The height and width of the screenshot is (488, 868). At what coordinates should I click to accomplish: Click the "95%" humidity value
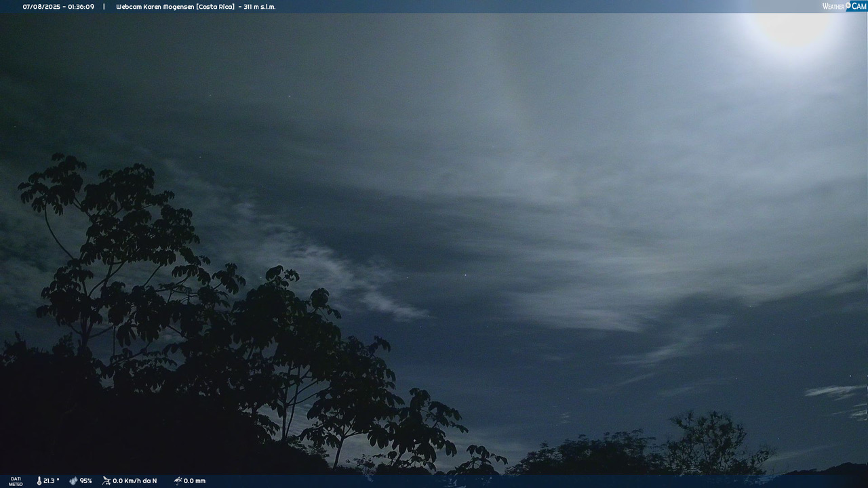point(86,481)
